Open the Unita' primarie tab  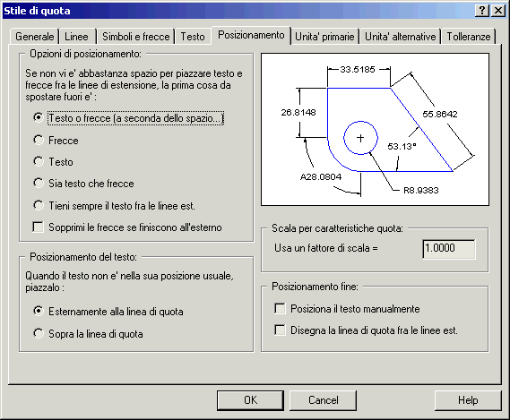tap(324, 37)
